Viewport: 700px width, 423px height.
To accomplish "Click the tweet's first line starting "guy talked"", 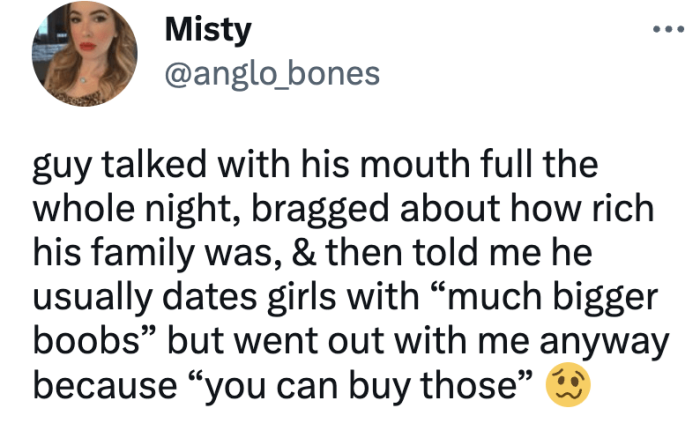I will 320,163.
